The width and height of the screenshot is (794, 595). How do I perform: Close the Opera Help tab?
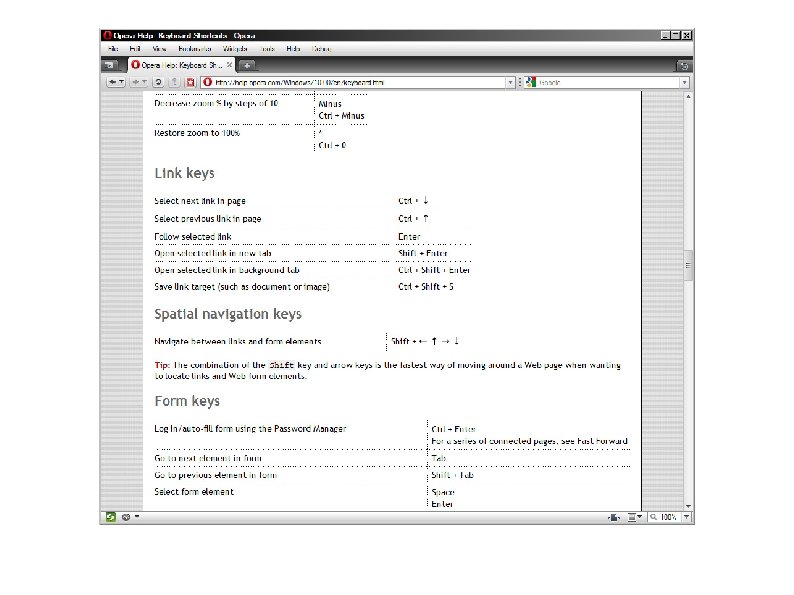(229, 65)
